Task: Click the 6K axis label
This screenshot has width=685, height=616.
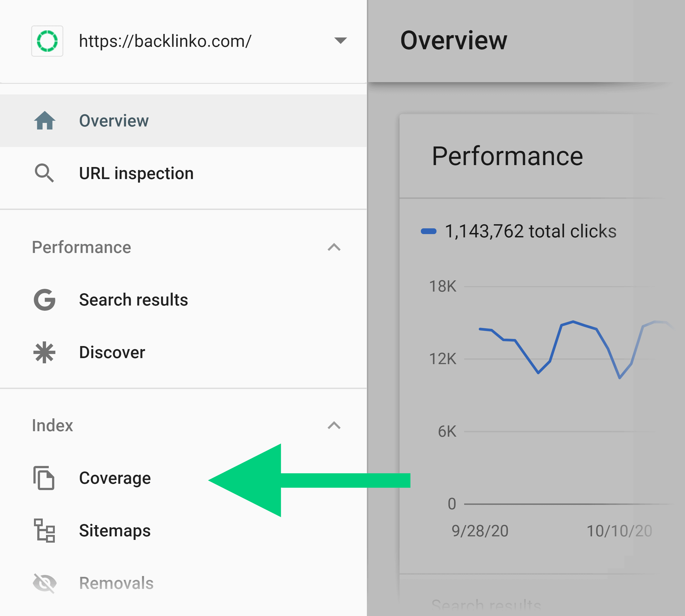Action: click(447, 431)
